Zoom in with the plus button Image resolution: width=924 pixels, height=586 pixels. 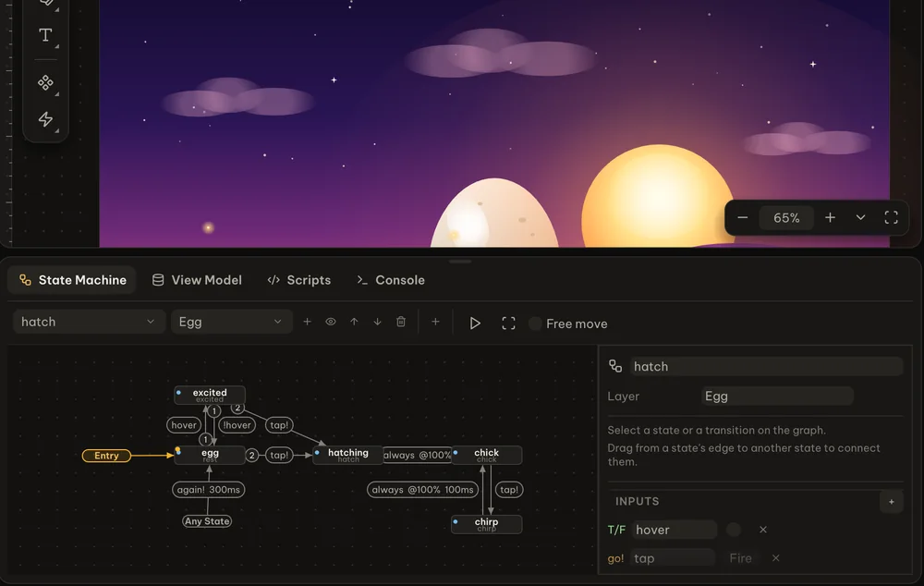830,217
